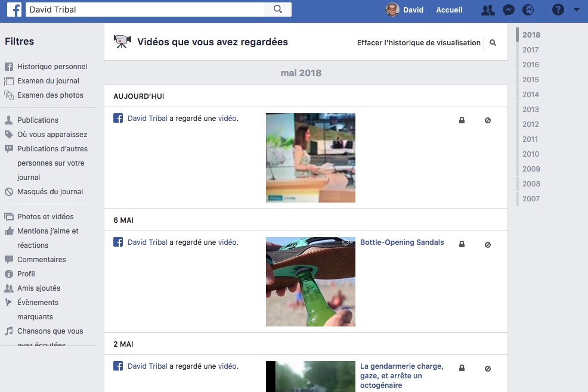The height and width of the screenshot is (392, 588).
Task: Go to David's profile in top bar
Action: pos(413,10)
